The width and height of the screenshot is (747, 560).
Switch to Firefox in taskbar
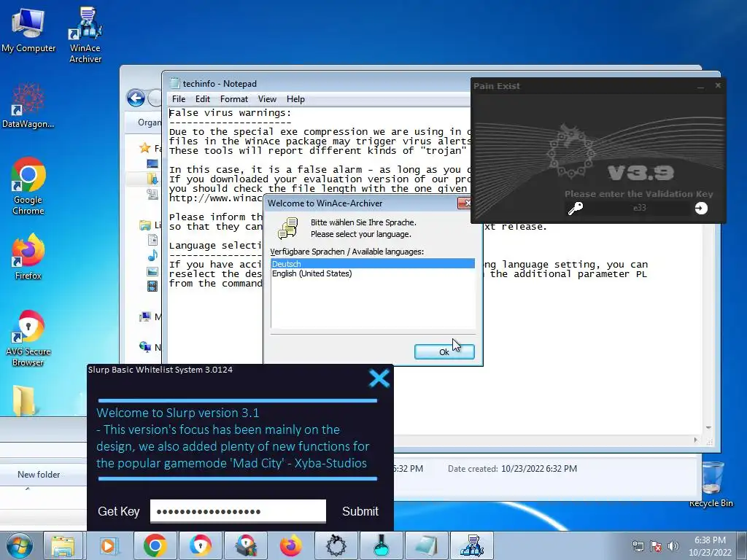tap(290, 545)
